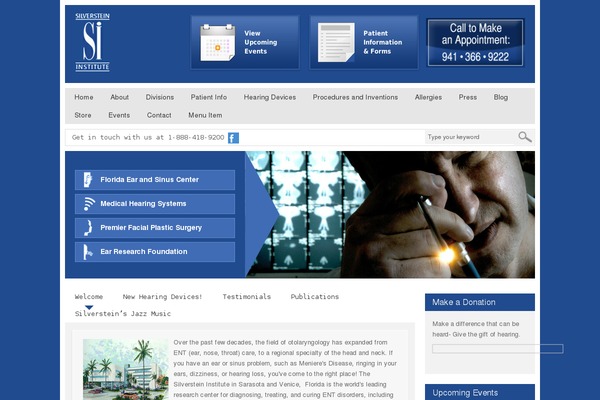Click the document icon for patient forms
Viewport: 600px width, 400px height.
[x=336, y=42]
